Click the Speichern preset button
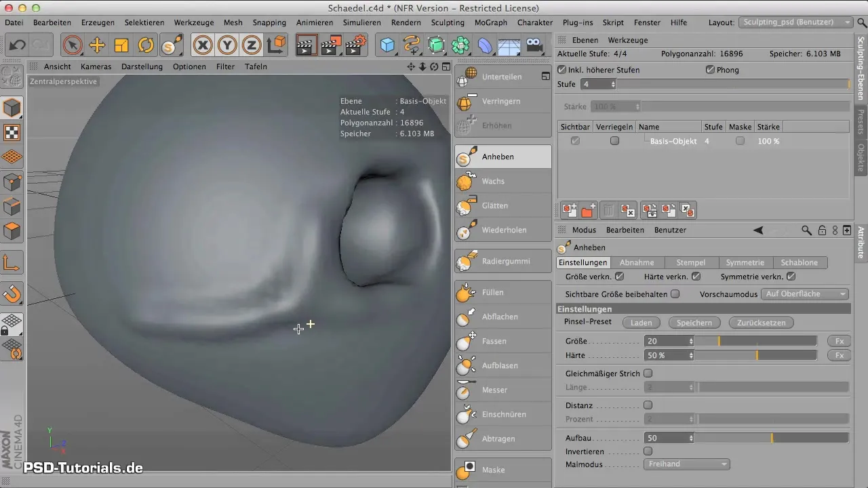 [x=694, y=323]
